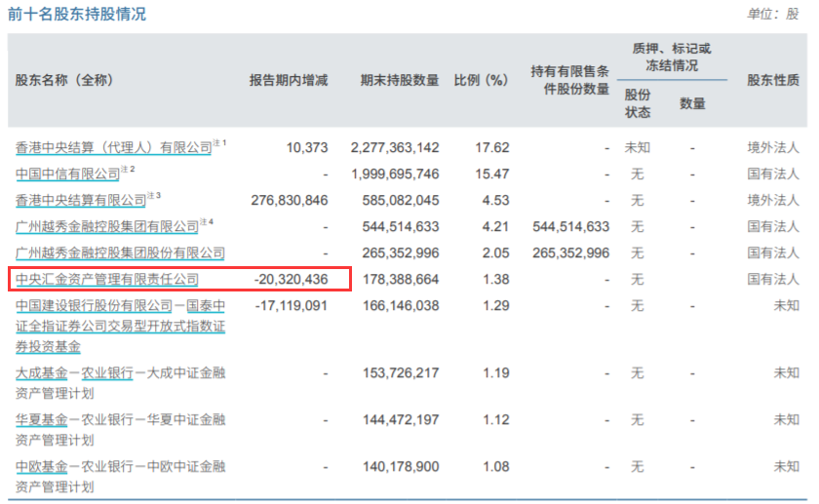Viewport: 819px width, 504px height.
Task: Open 中国中信有限公司 shareholder link
Action: [x=68, y=174]
